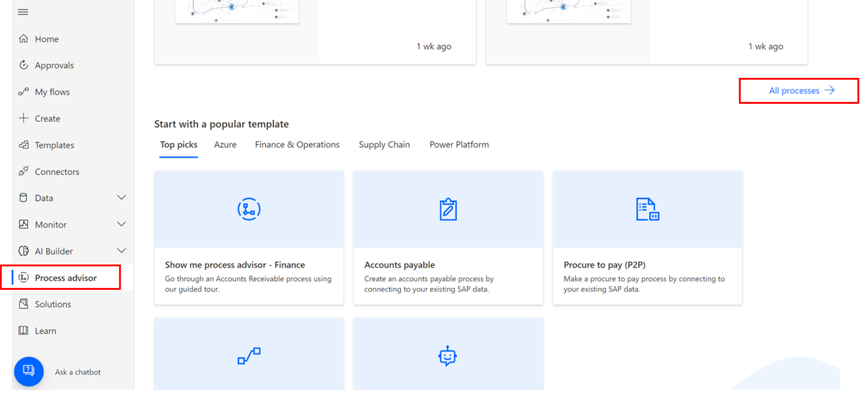This screenshot has height=398, width=868.
Task: Switch to the Azure template tab
Action: tap(225, 144)
